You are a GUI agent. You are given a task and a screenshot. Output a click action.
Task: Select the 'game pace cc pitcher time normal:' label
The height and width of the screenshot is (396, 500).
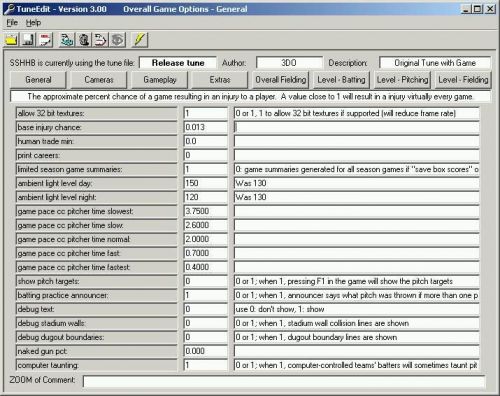pos(97,239)
